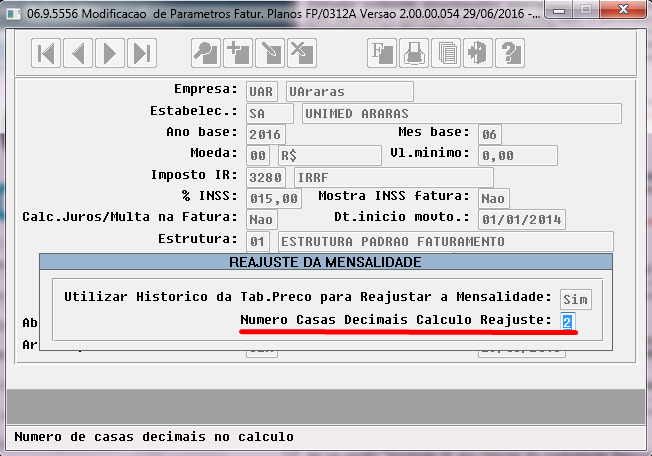Image resolution: width=652 pixels, height=456 pixels.
Task: Click the IRRF description field
Action: 394,177
